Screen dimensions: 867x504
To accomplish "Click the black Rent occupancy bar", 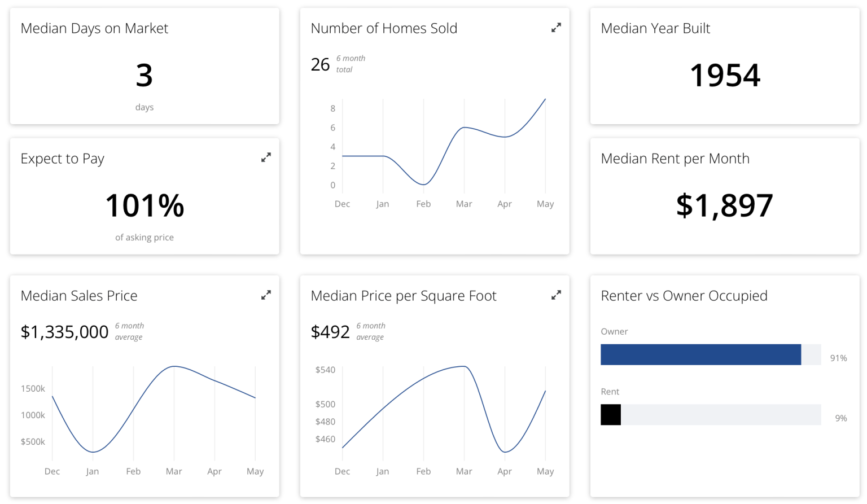I will (x=611, y=415).
